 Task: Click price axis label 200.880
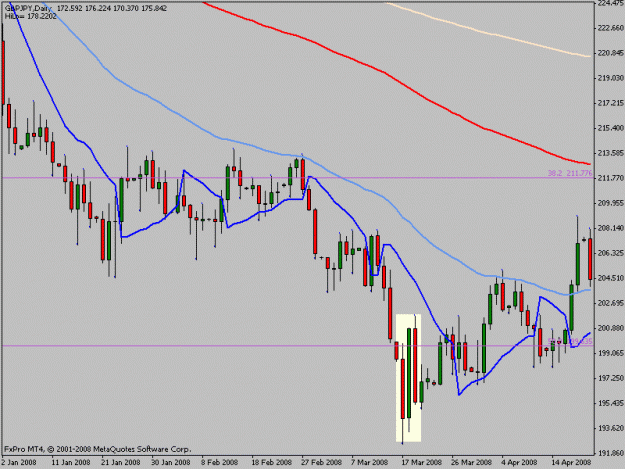tap(610, 328)
